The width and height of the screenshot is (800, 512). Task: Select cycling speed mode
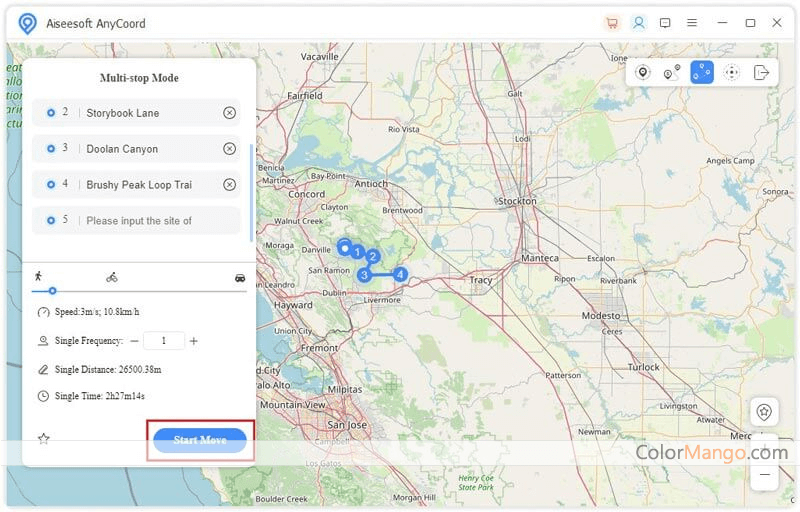(x=112, y=277)
